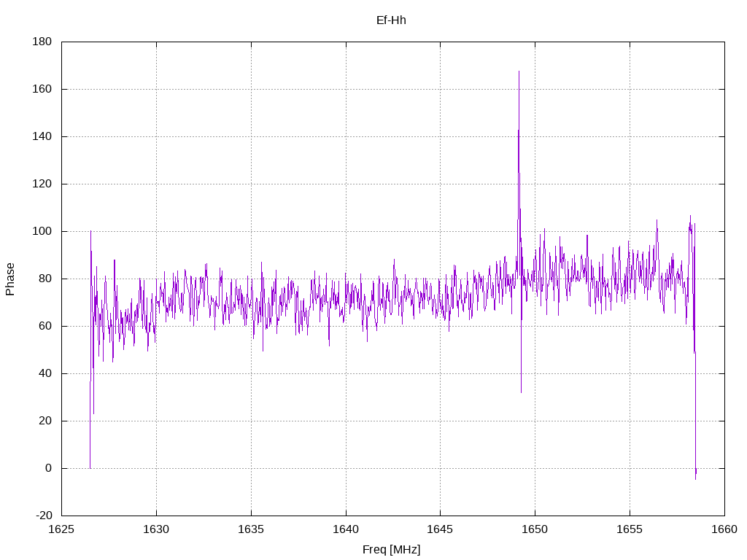The image size is (747, 560).
Task: Click the y-axis tick label 180
Action: (x=42, y=42)
